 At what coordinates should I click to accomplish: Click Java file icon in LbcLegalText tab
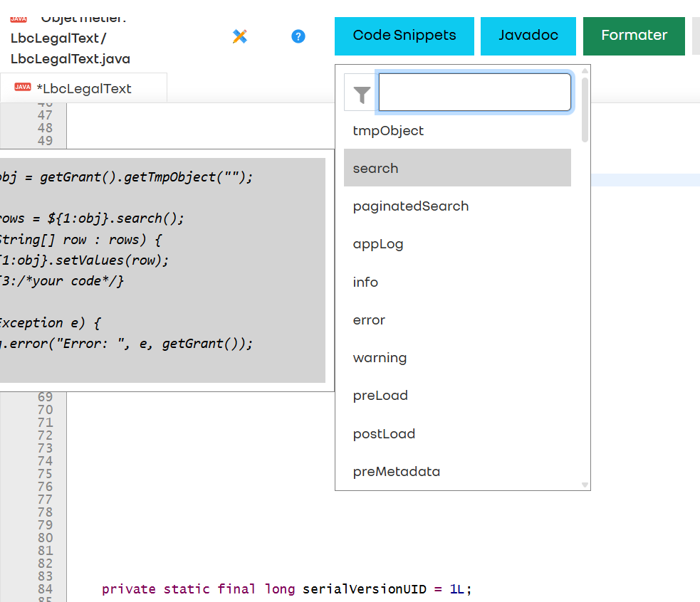pos(23,88)
